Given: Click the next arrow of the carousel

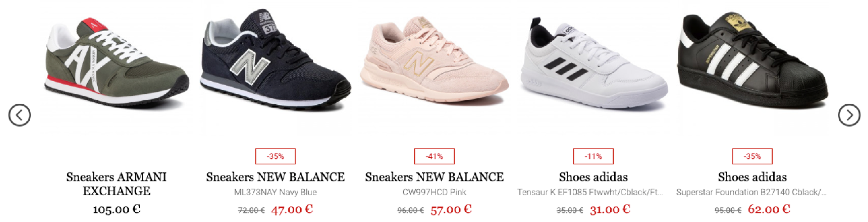Looking at the screenshot, I should click(849, 115).
